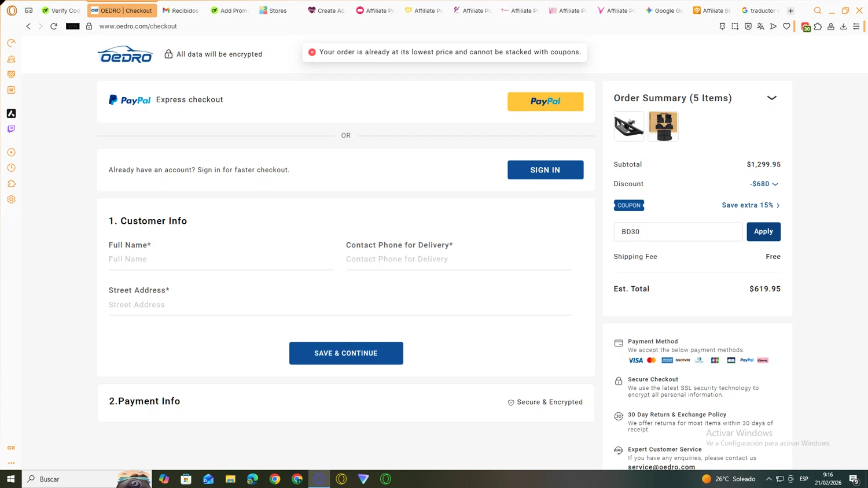The width and height of the screenshot is (868, 488).
Task: Open the easy setup menu icon
Action: click(856, 26)
